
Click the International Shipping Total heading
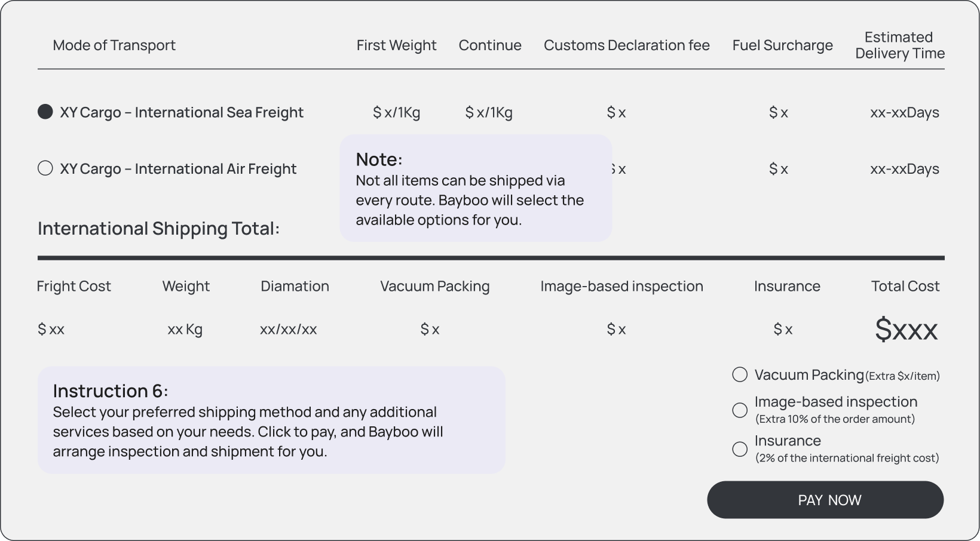158,229
